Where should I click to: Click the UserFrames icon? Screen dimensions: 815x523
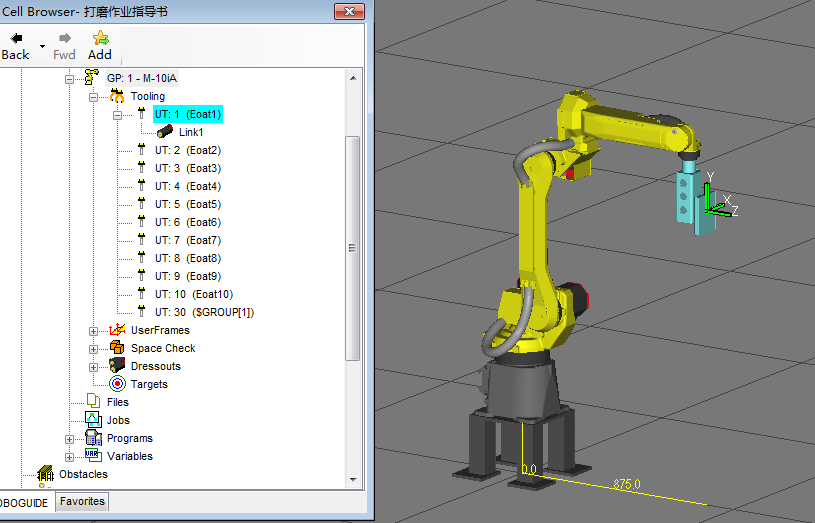click(117, 331)
